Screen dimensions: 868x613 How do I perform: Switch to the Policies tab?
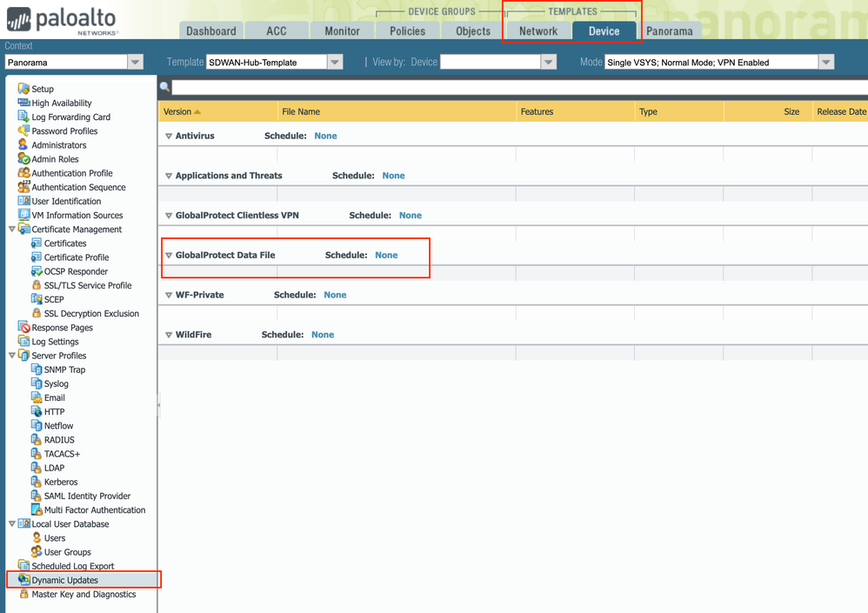coord(407,31)
